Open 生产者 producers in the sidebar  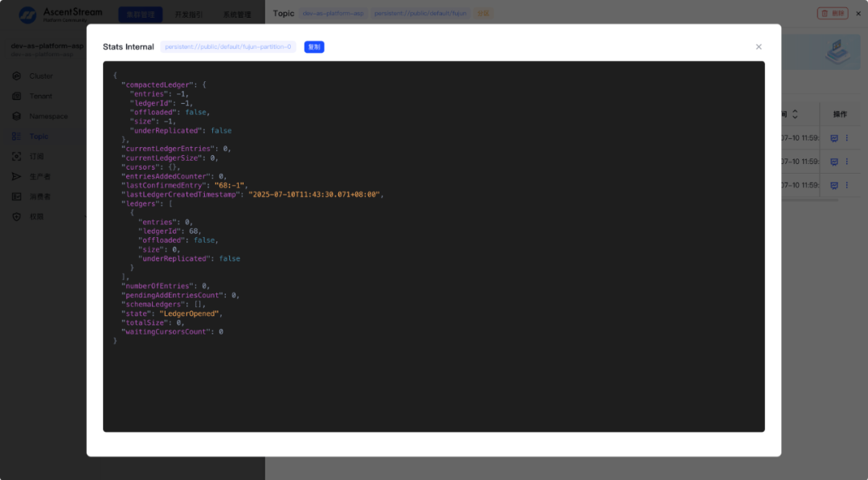pyautogui.click(x=39, y=177)
